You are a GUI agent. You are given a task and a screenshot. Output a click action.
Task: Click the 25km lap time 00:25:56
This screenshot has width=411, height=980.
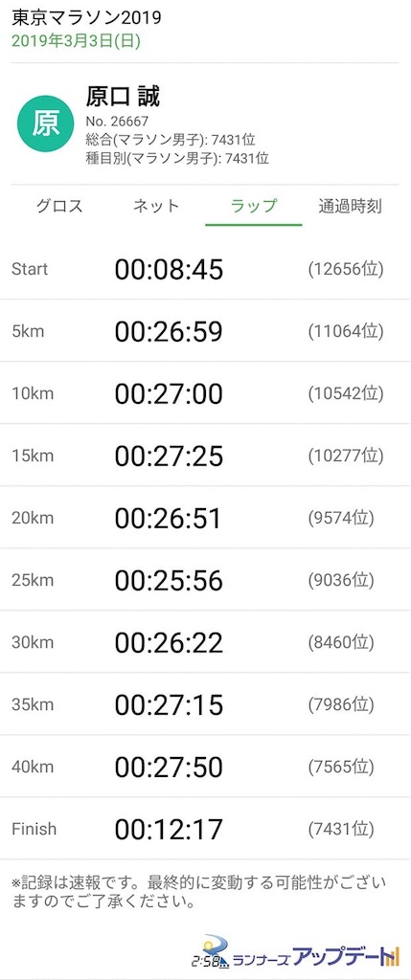pyautogui.click(x=169, y=581)
